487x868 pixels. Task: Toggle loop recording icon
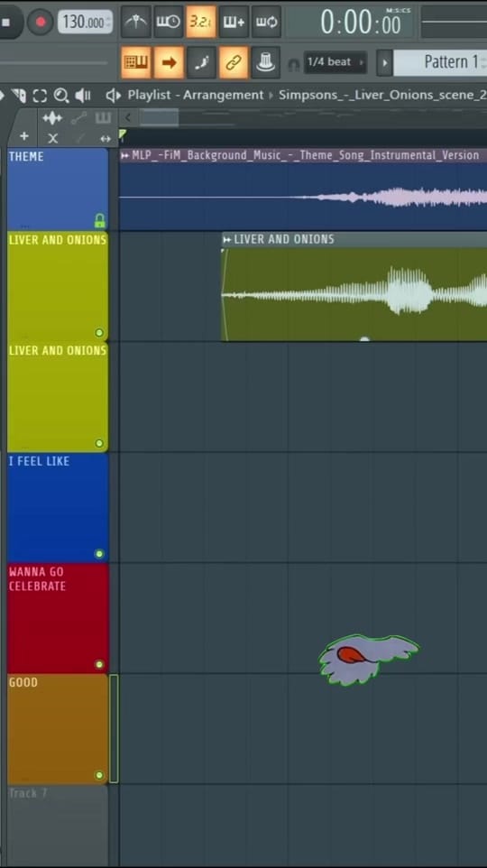click(266, 22)
